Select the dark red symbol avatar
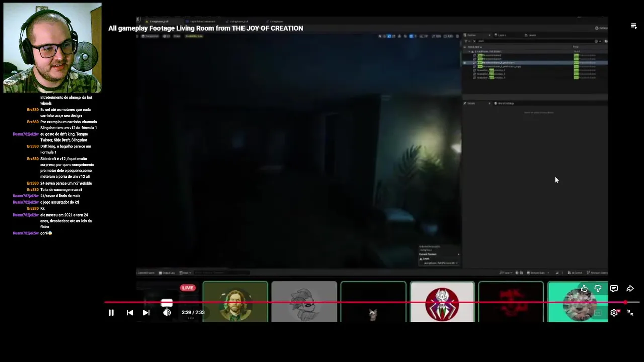Screen dimensions: 644x362 point(511,302)
